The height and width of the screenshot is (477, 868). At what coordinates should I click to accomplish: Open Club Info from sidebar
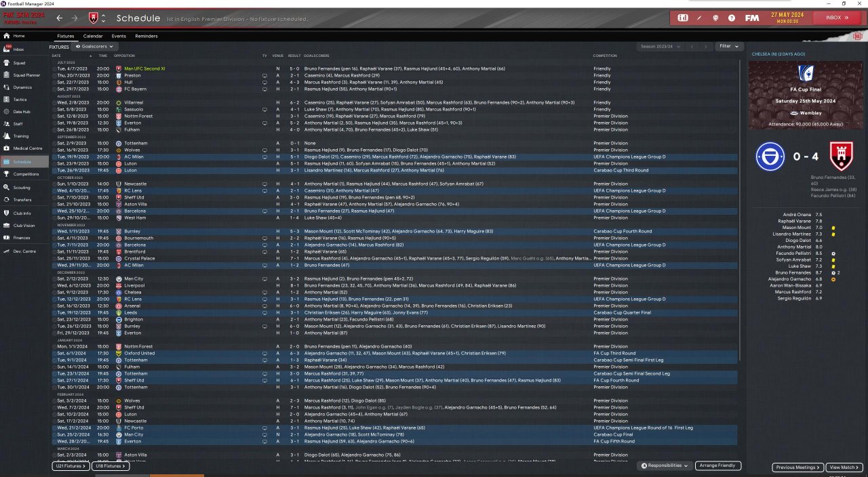coord(23,213)
